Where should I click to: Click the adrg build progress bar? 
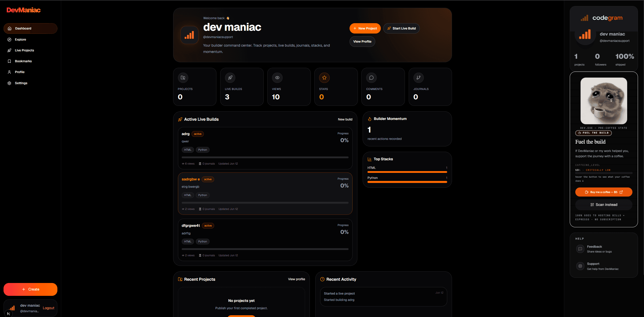click(265, 157)
